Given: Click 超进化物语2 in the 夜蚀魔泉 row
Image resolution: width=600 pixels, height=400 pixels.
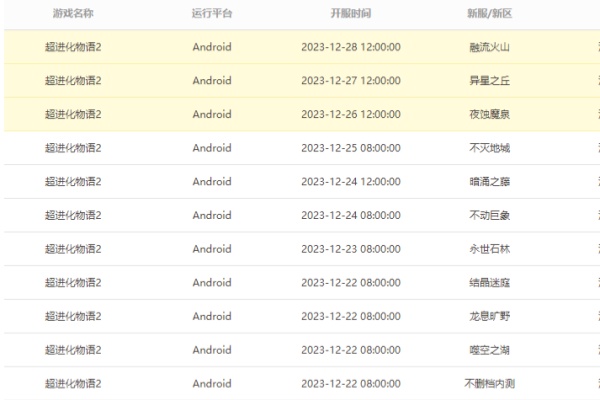Looking at the screenshot, I should click(x=73, y=114).
